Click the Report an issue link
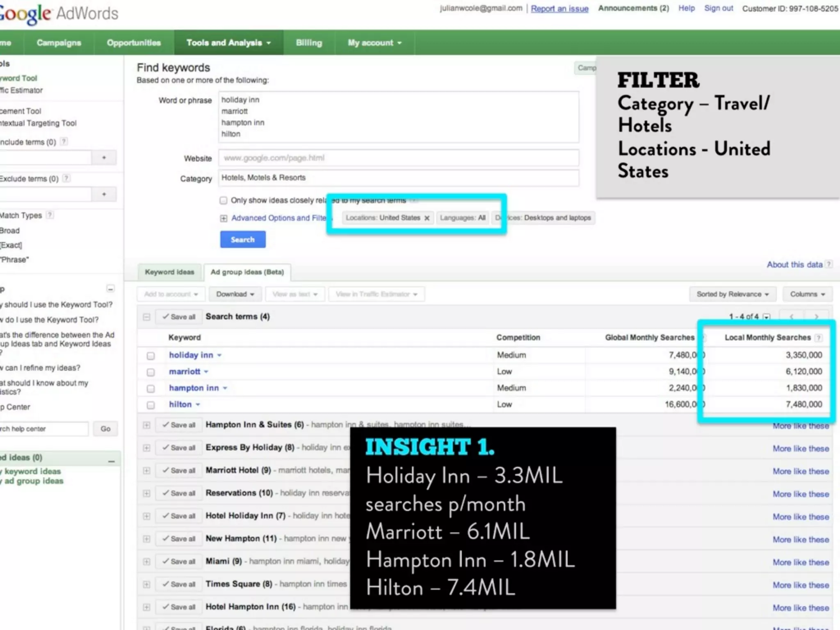This screenshot has height=630, width=840. click(559, 9)
